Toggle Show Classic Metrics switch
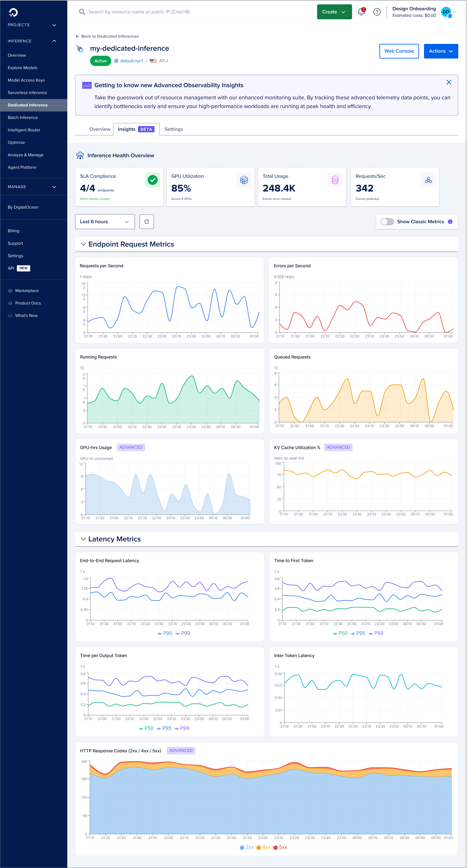Image resolution: width=467 pixels, height=868 pixels. point(387,222)
